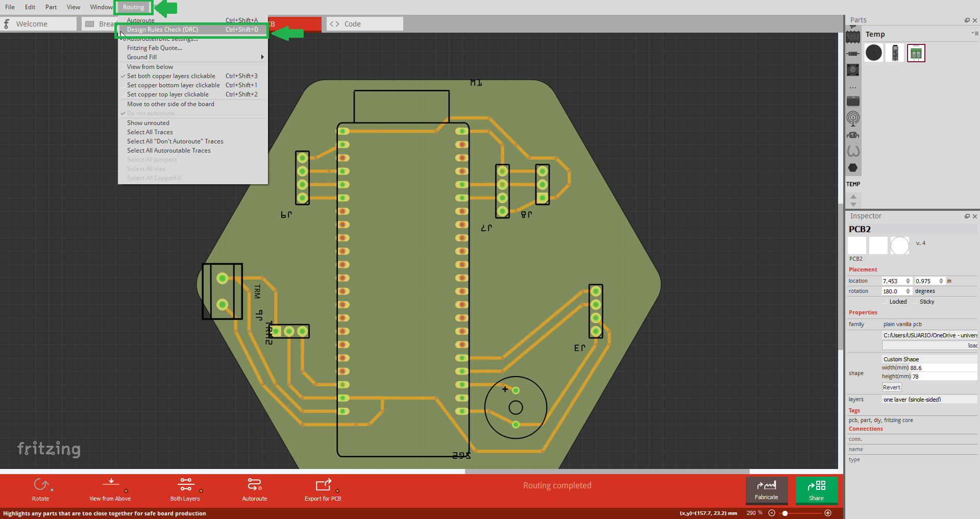The image size is (980, 519).
Task: Click the parts bin scroll down arrow
Action: (x=853, y=204)
